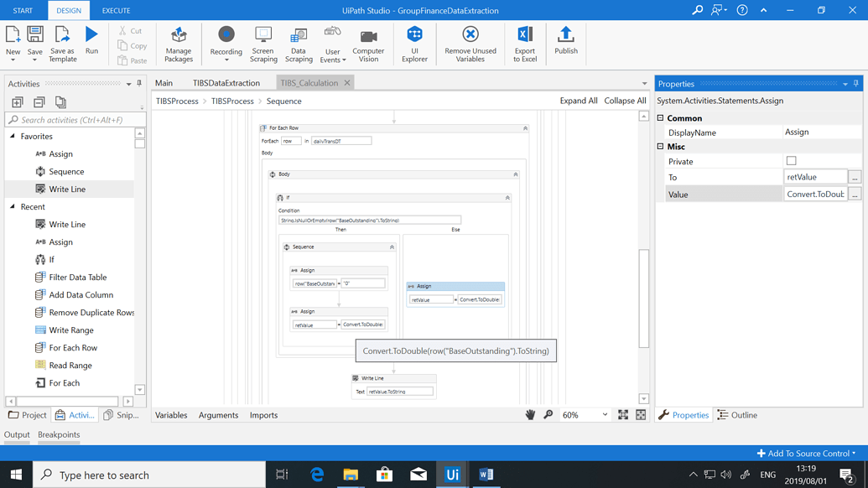
Task: Collapse the Favorites tree in Activities
Action: [13, 137]
